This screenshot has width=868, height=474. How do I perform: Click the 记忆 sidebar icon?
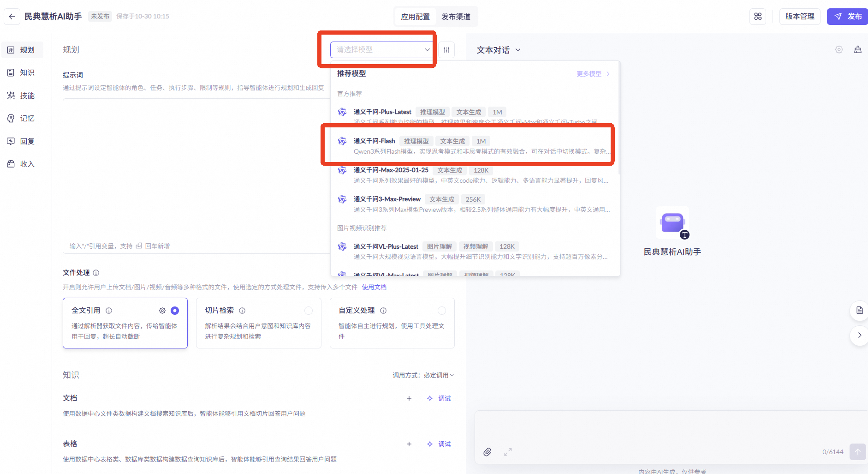tap(11, 118)
